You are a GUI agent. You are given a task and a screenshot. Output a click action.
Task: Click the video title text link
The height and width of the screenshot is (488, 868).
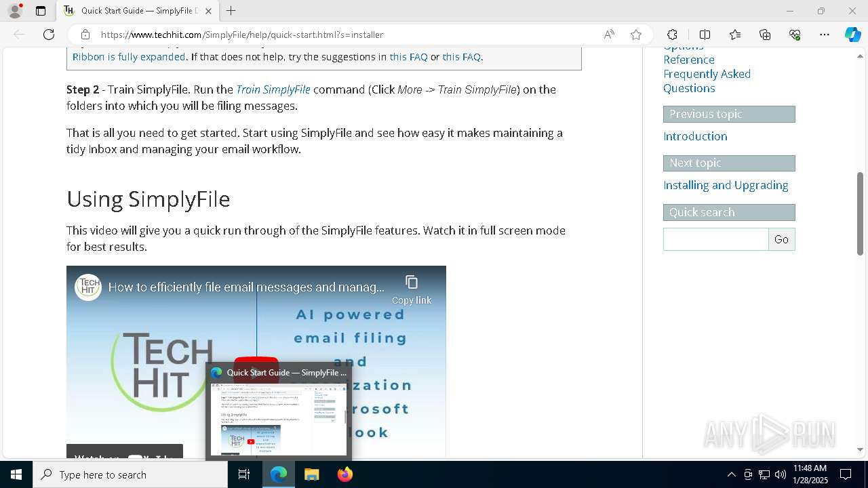(246, 287)
